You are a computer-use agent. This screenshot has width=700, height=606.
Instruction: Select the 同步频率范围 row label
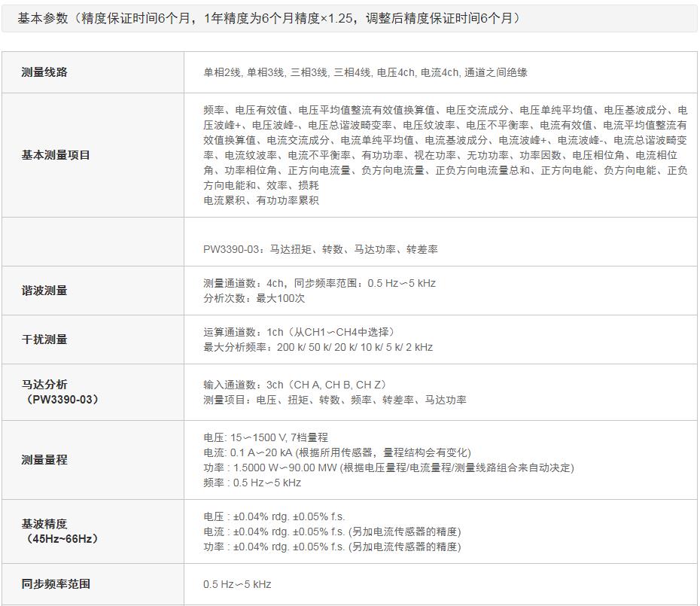click(x=56, y=584)
